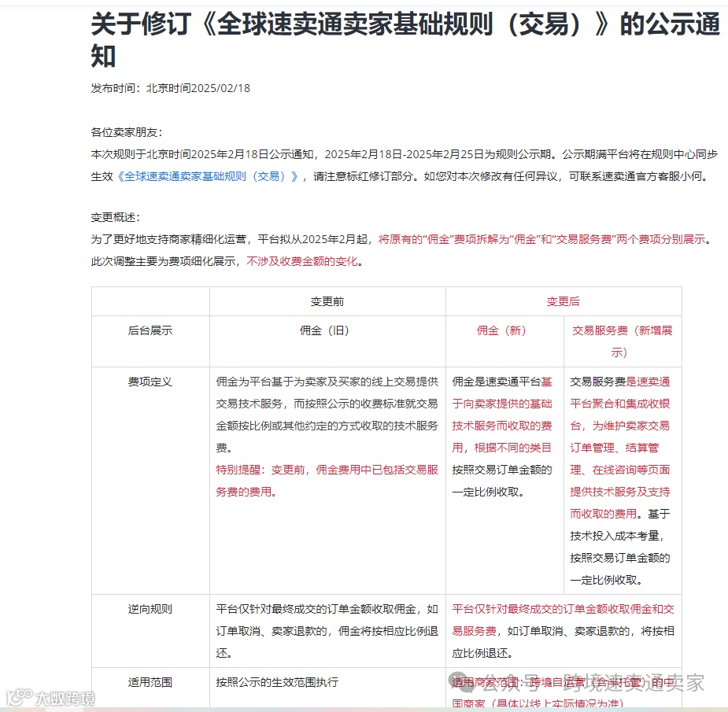The width and height of the screenshot is (728, 712).
Task: Click the paragraph beginning 本次规则于北京时间2025年2月18日公示通知
Action: pos(405,165)
